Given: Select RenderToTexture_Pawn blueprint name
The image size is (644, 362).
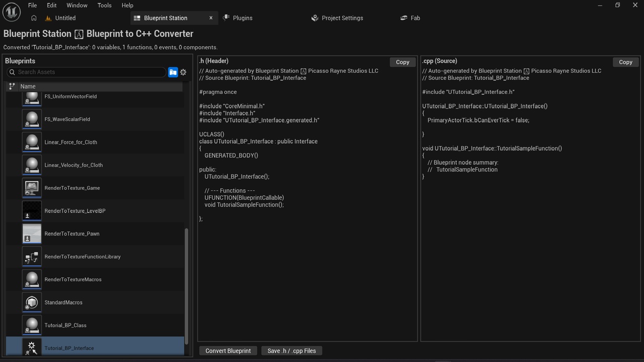Looking at the screenshot, I should click(x=72, y=234).
